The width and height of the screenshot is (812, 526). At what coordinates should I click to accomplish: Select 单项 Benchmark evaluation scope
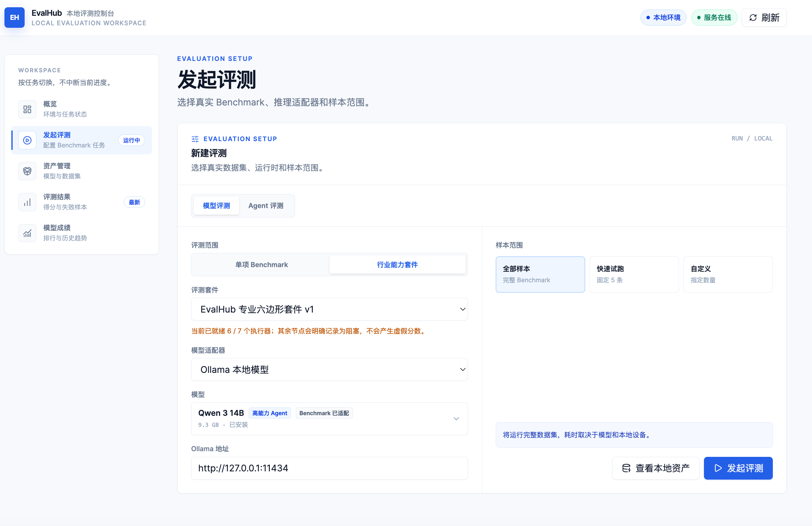(261, 265)
